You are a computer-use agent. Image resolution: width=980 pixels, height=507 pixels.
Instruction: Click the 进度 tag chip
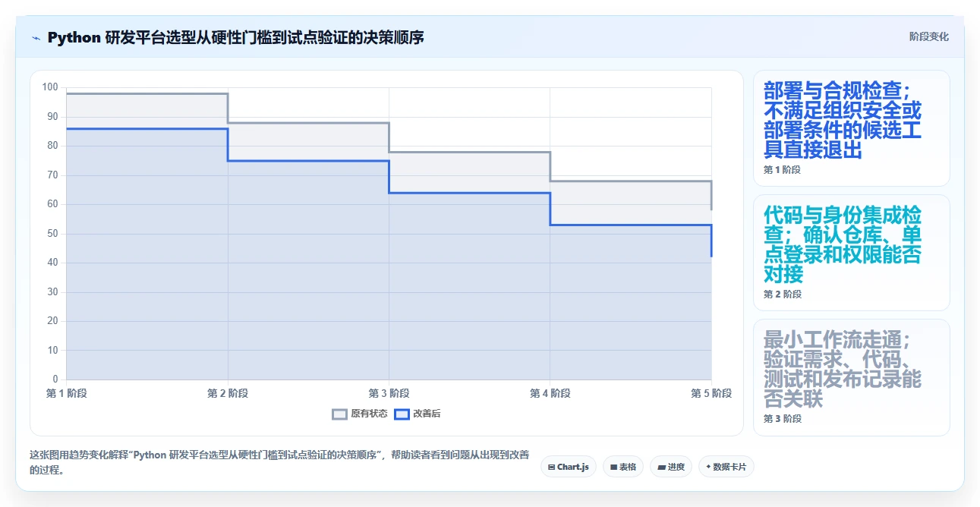tap(671, 467)
